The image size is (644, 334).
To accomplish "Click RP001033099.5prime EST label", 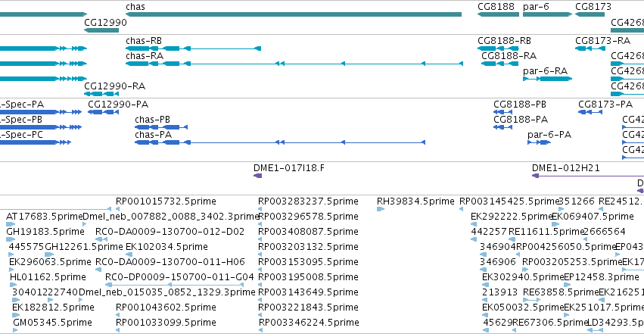I will tap(166, 323).
